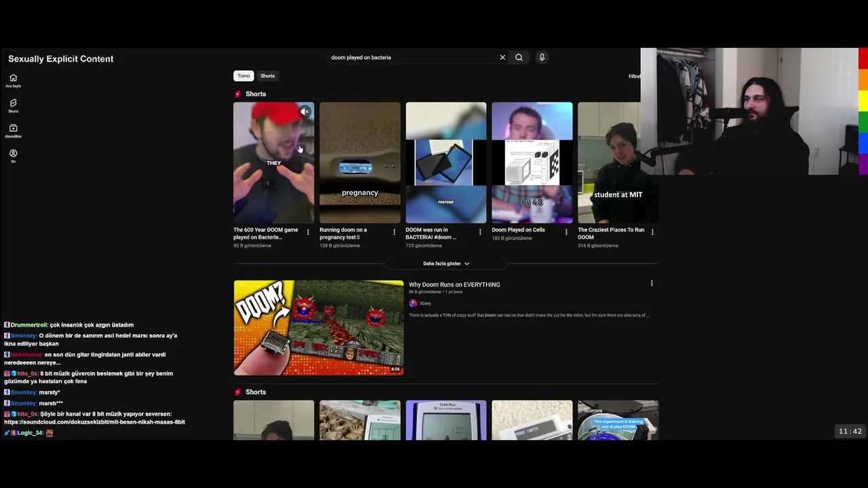868x488 pixels.
Task: Open the TI-84 Plus calculator short thumbnail
Action: tap(446, 420)
